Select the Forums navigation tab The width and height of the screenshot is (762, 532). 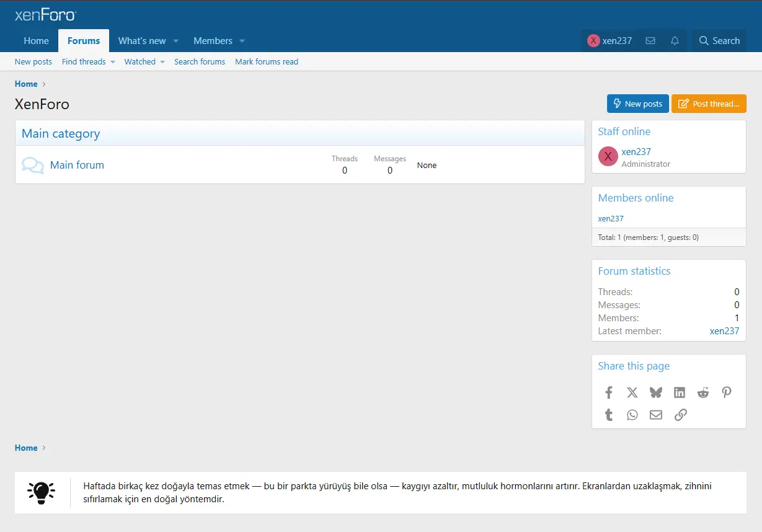tap(84, 41)
